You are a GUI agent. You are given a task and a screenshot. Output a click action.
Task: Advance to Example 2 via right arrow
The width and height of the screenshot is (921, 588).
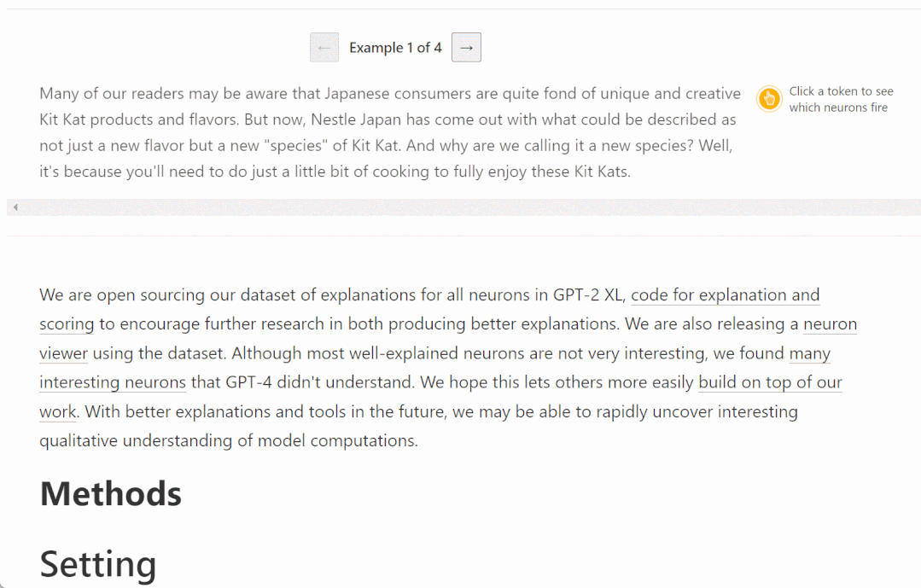[x=466, y=47]
